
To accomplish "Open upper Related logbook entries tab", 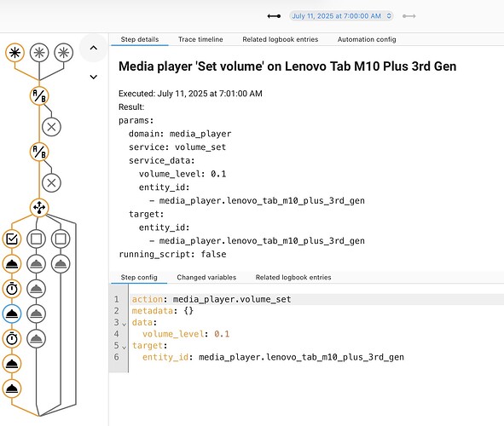I will coord(281,39).
